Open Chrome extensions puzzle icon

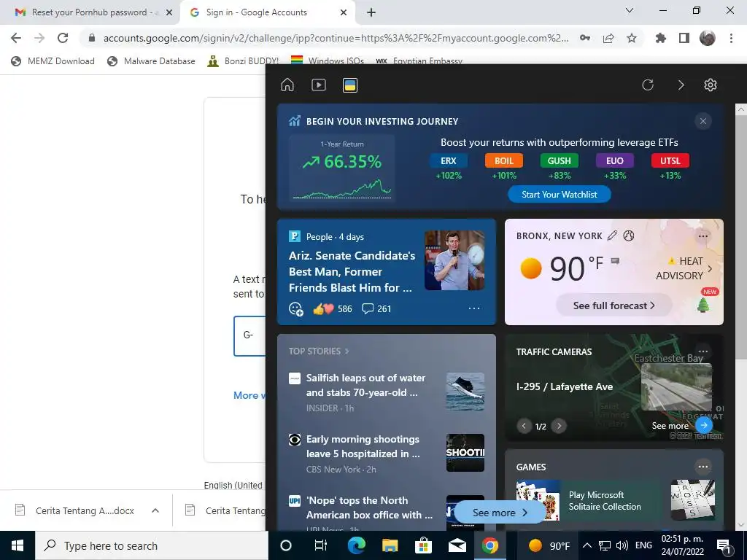(x=661, y=38)
